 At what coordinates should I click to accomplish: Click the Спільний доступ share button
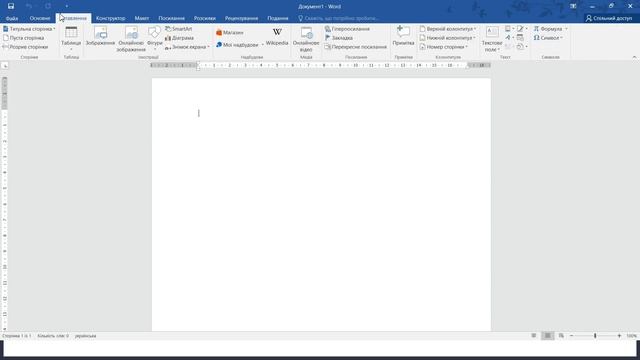click(609, 18)
